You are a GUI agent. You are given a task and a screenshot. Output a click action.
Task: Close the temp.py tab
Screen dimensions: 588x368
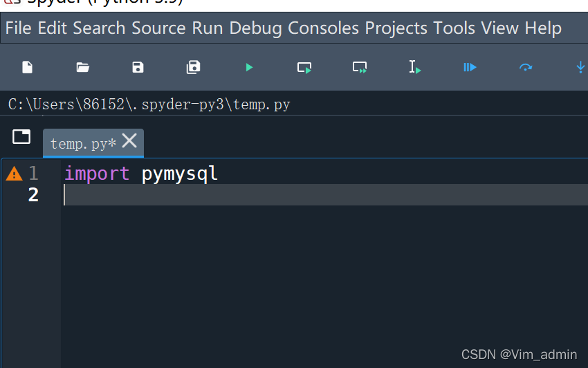click(x=129, y=141)
